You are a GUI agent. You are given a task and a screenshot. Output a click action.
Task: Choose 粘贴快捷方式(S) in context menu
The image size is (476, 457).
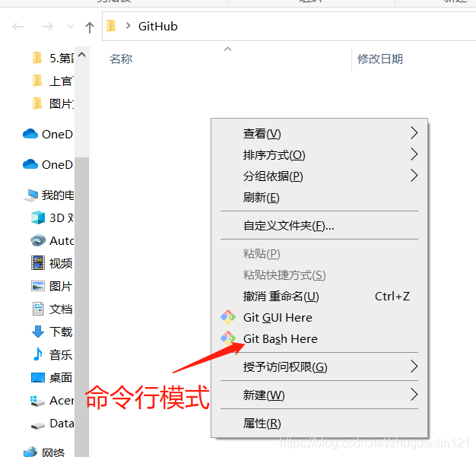[319, 275]
